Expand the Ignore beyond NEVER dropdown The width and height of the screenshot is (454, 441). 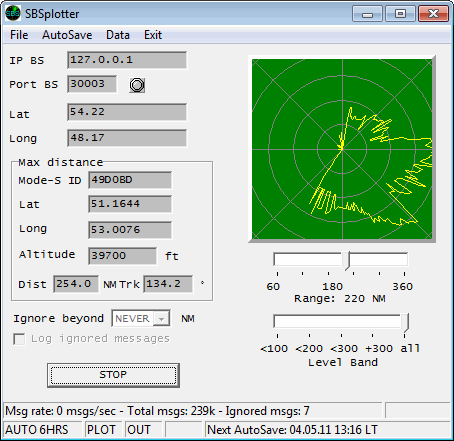(x=161, y=319)
